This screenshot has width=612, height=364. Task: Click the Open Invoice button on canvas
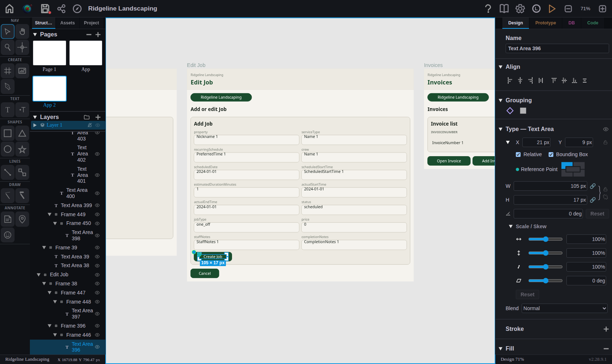pyautogui.click(x=449, y=161)
